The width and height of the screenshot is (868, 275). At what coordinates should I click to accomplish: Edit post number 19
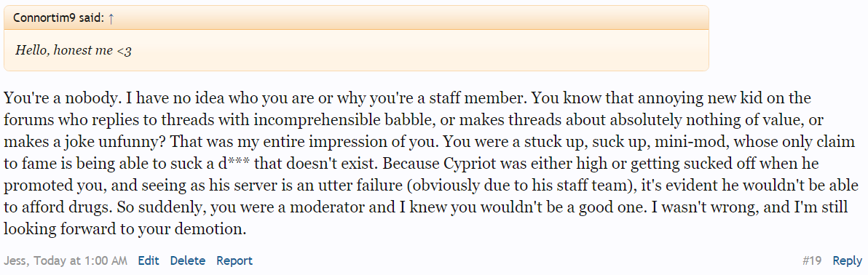click(x=149, y=260)
